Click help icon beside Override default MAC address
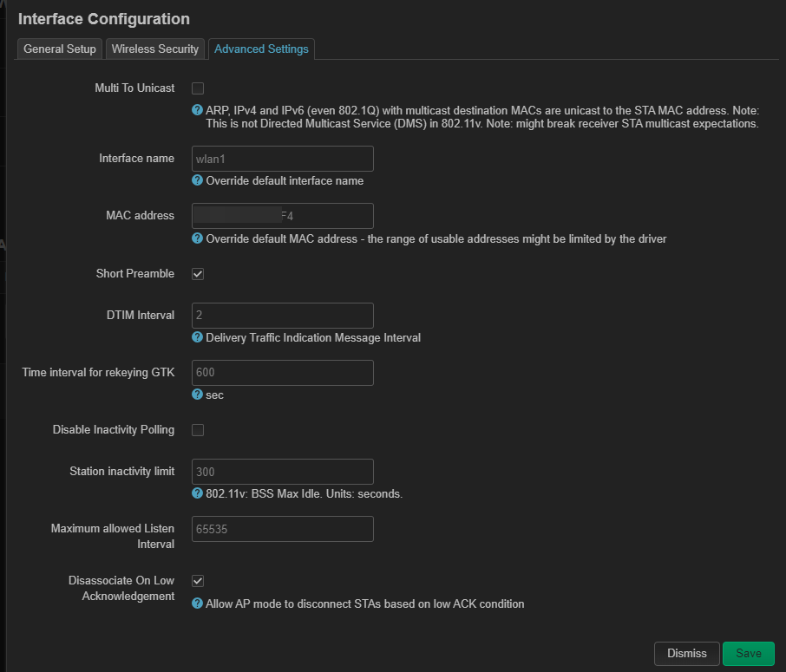786x672 pixels. pyautogui.click(x=198, y=238)
